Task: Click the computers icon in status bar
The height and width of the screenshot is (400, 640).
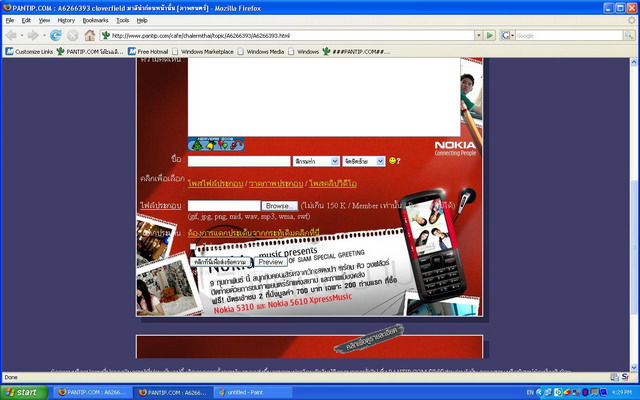Action: tap(614, 377)
